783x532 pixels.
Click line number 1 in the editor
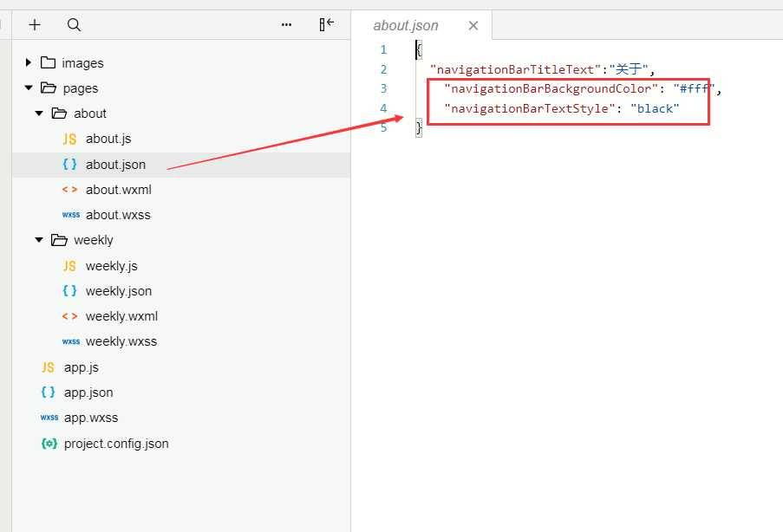tap(383, 49)
